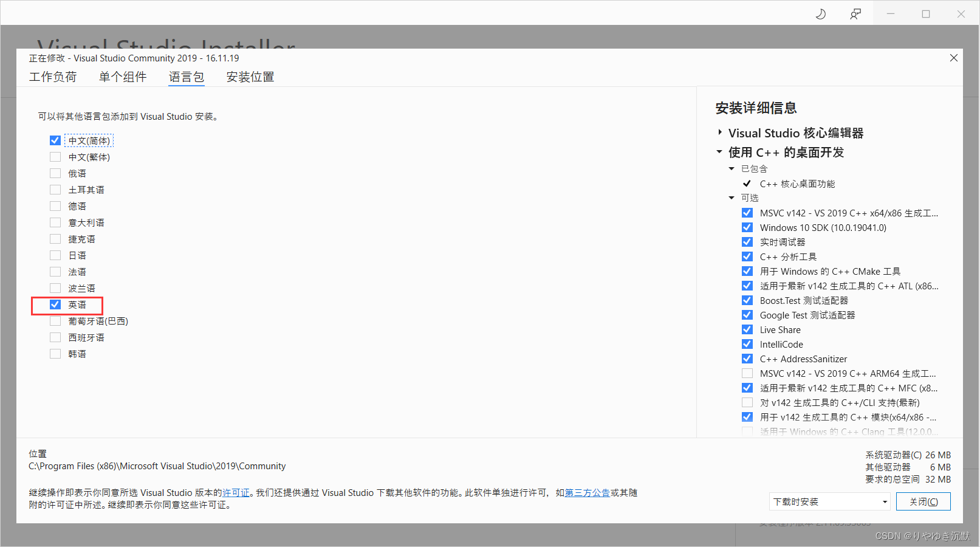Screen dimensions: 980x547
Task: Open the 许可证 link
Action: (x=236, y=493)
